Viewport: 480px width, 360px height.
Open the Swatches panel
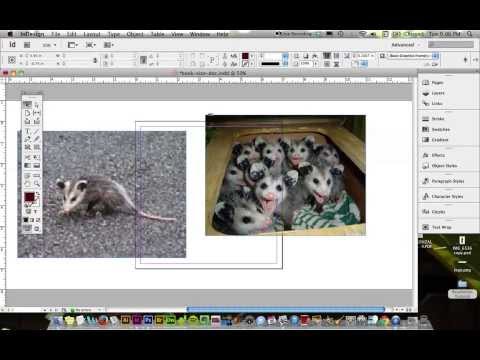436,129
